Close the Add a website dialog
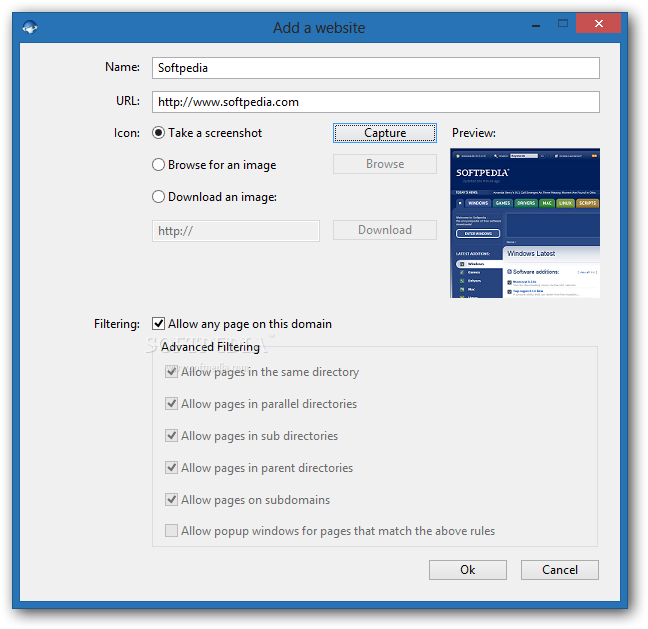This screenshot has width=648, height=629. [598, 24]
